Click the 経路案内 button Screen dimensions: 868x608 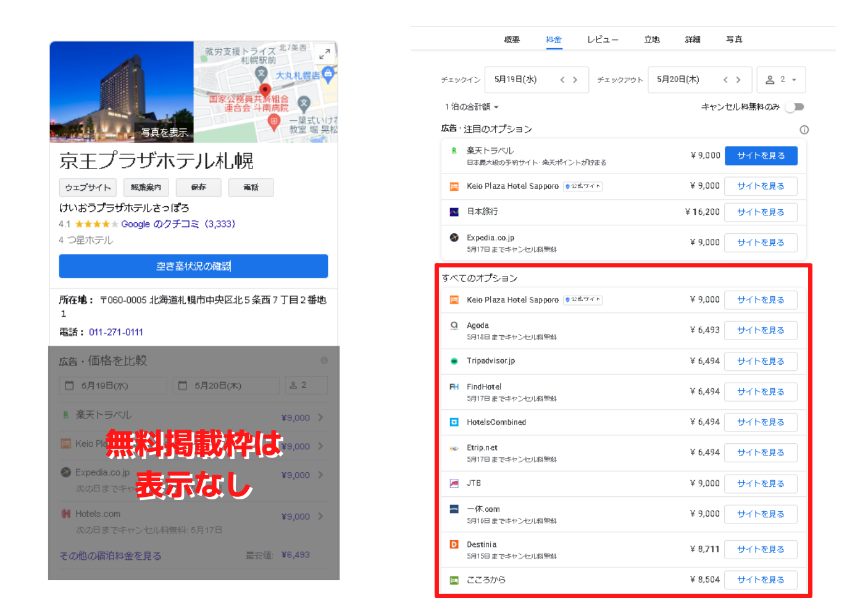pos(146,188)
